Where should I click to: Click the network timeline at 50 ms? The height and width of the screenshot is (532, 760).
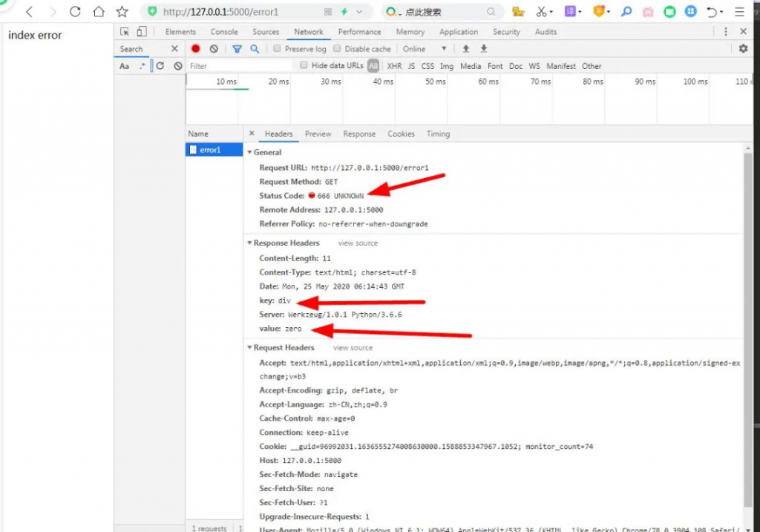[436, 82]
